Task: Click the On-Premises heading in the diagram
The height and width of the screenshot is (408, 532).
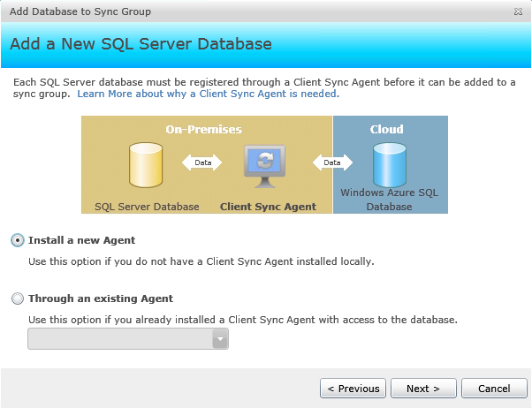Action: [203, 129]
